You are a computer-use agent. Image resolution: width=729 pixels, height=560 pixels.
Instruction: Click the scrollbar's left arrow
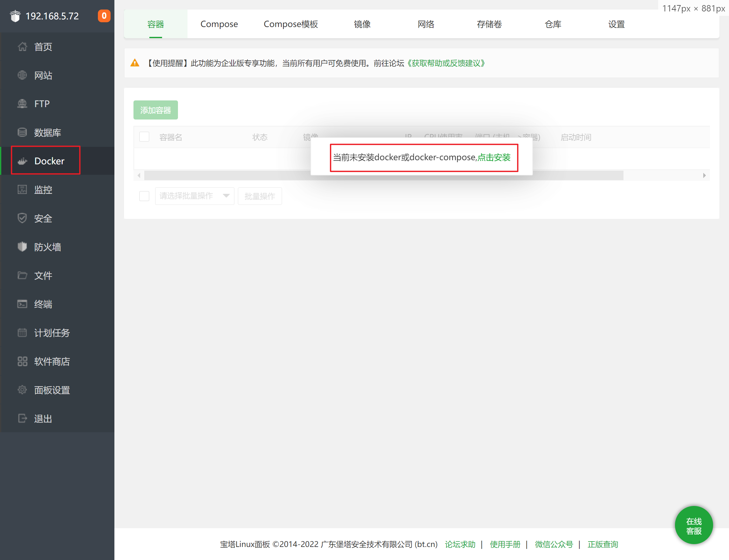point(139,175)
